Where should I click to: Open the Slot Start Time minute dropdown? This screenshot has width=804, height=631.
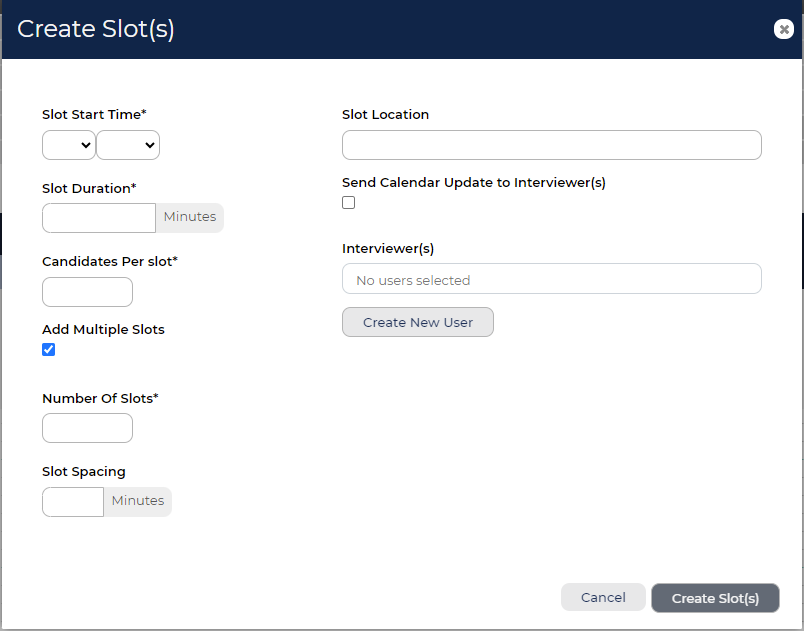coord(128,145)
